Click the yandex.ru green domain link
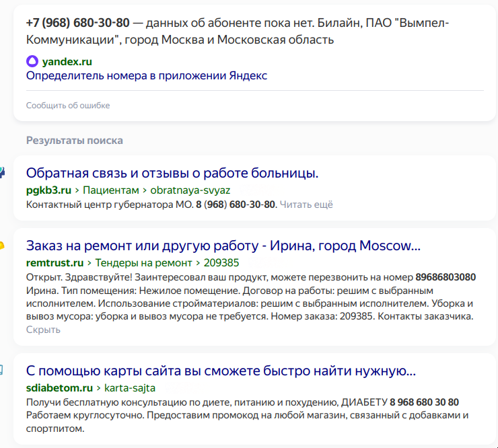The width and height of the screenshot is (498, 448). click(x=67, y=62)
